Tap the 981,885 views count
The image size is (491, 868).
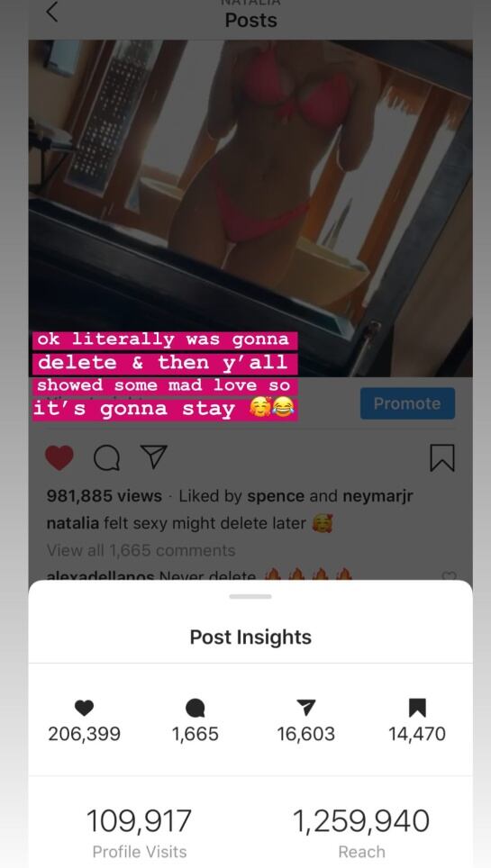105,496
